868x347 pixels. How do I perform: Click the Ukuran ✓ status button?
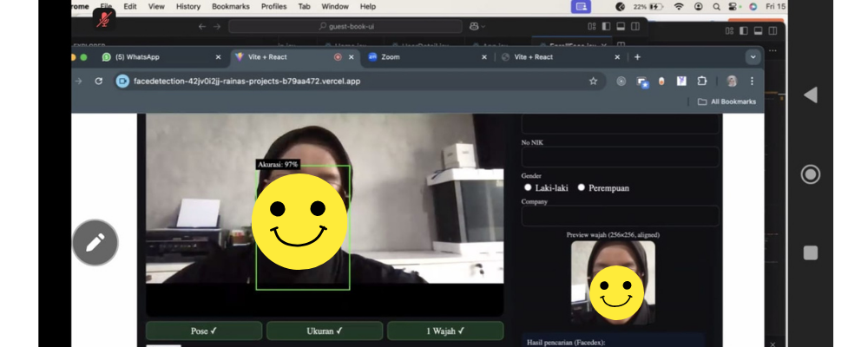click(324, 331)
